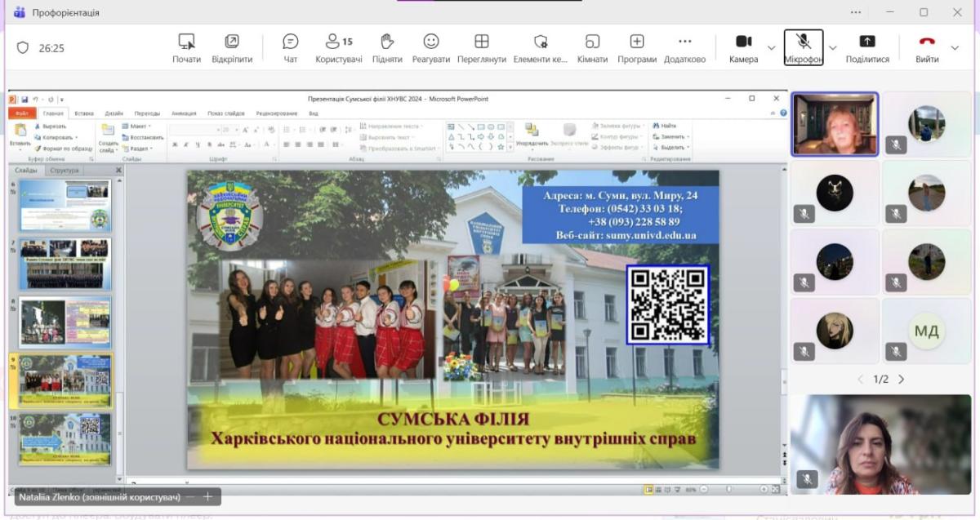Open Переглянути view options
980x520 pixels.
(482, 48)
